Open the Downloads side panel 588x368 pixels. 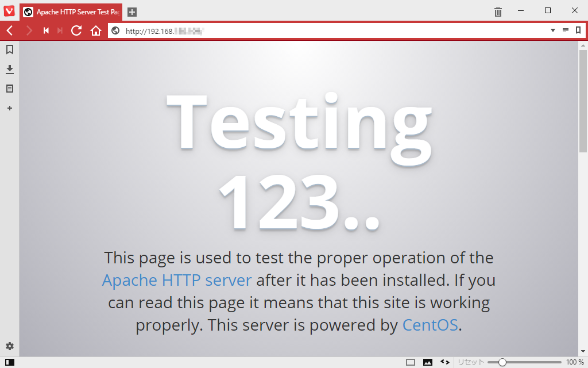(x=10, y=69)
